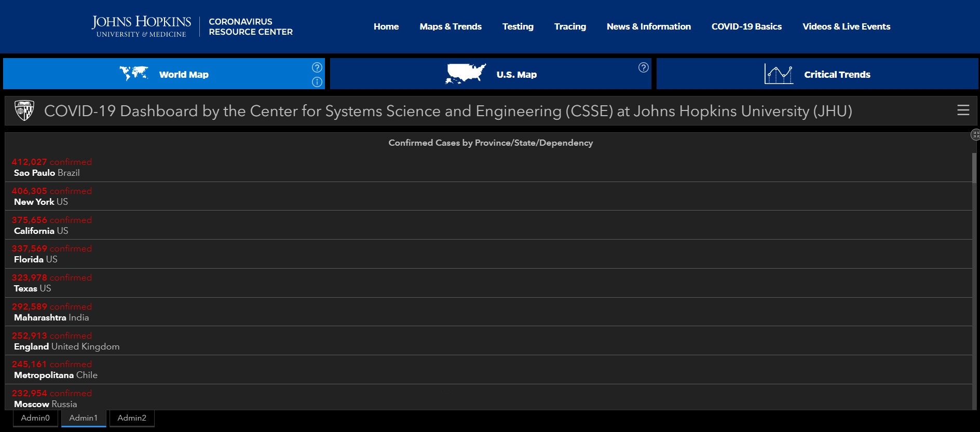
Task: Click Videos & Live Events link
Action: tap(846, 26)
